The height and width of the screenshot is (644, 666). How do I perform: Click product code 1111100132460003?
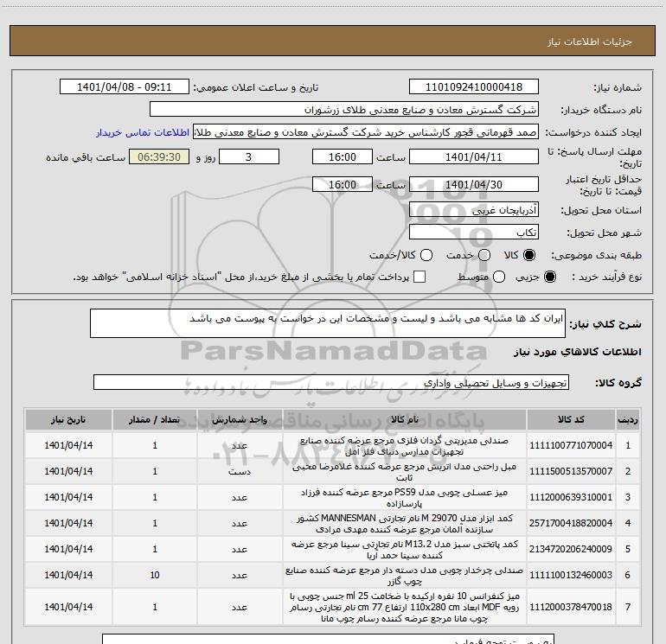click(571, 575)
